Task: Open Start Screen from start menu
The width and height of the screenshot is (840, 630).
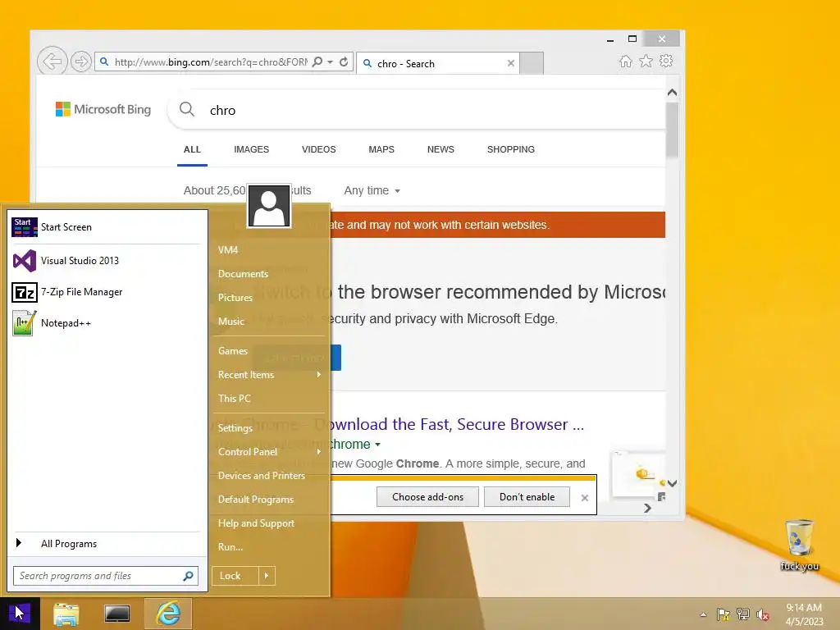Action: [x=106, y=227]
